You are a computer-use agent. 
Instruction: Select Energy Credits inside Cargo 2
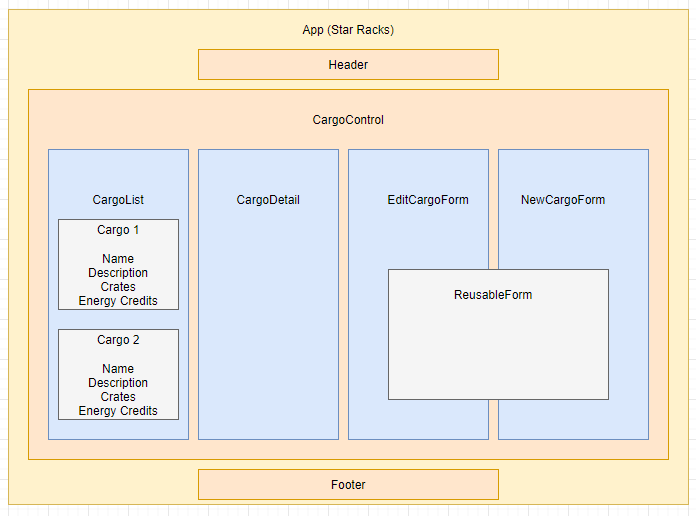(x=118, y=411)
